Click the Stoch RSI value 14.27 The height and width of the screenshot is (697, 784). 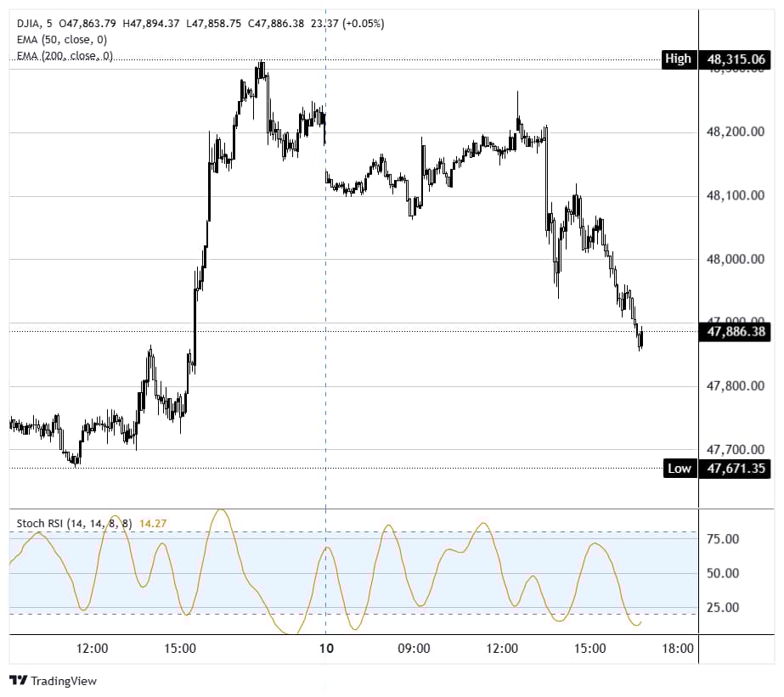151,524
